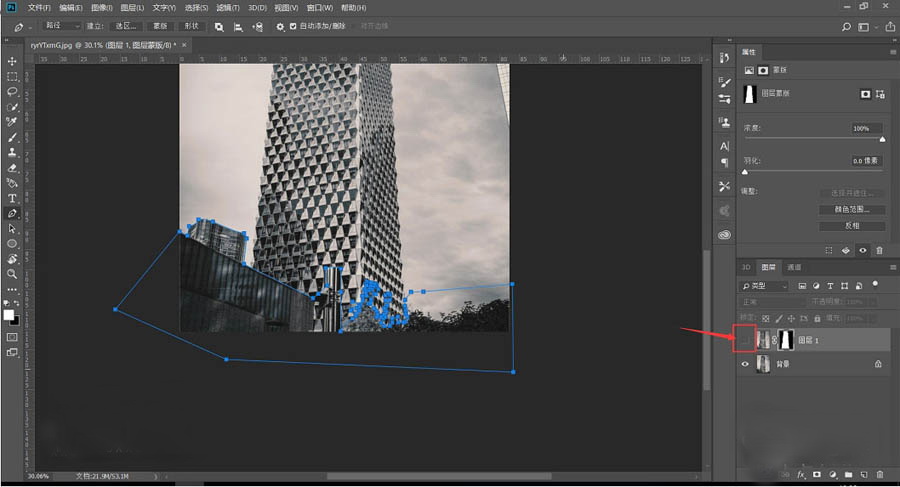Open the 路径 pen mode dropdown

click(x=60, y=26)
